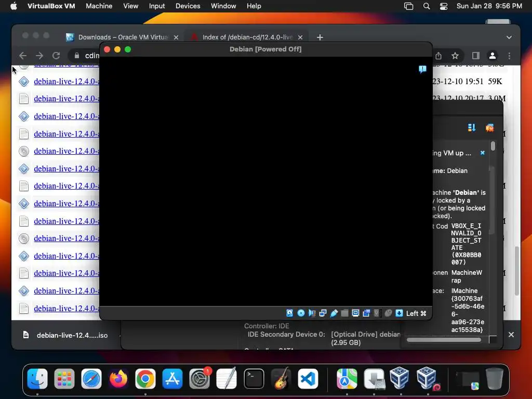
Task: Click '[Optical Drive] debian' storage entry text
Action: pos(365,334)
